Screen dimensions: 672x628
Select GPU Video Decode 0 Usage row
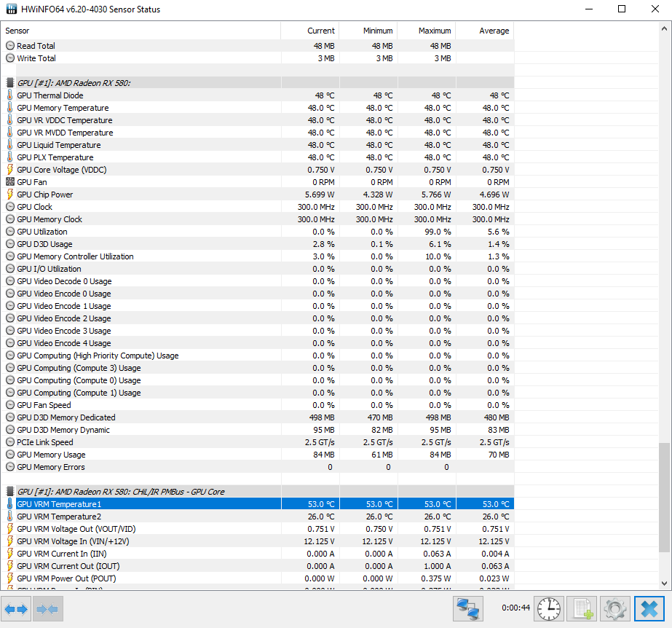click(x=257, y=281)
